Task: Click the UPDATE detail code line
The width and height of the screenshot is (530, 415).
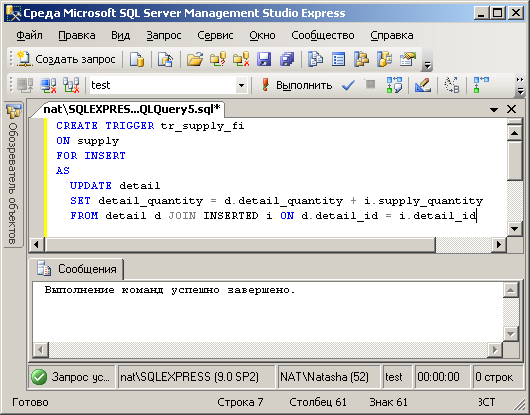Action: pyautogui.click(x=115, y=186)
